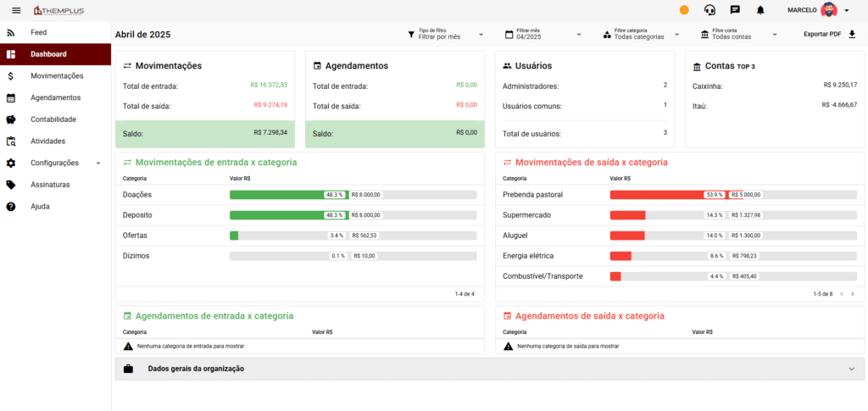Click the calendar Agendamentos sidebar icon

pyautogui.click(x=10, y=98)
